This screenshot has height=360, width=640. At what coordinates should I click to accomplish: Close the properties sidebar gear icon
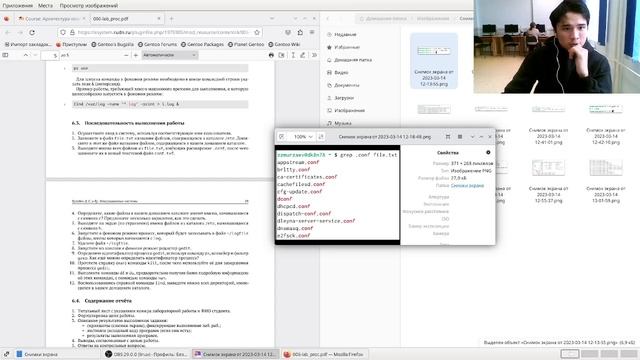coord(488,152)
